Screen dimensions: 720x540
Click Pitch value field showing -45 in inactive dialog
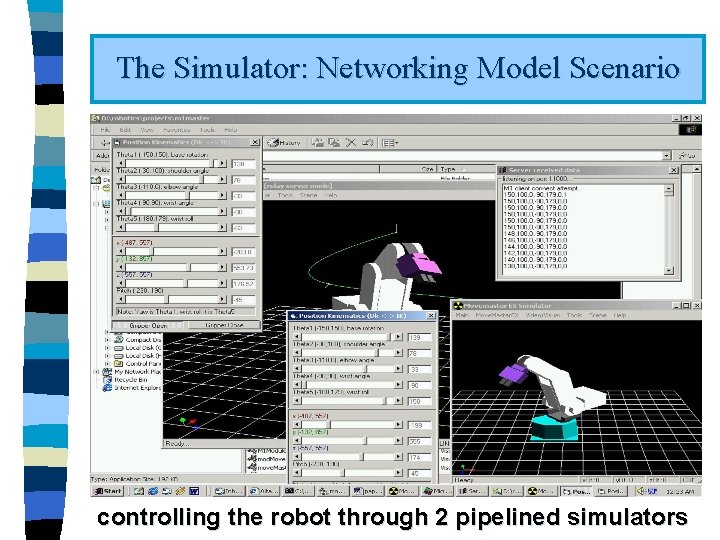click(x=243, y=300)
